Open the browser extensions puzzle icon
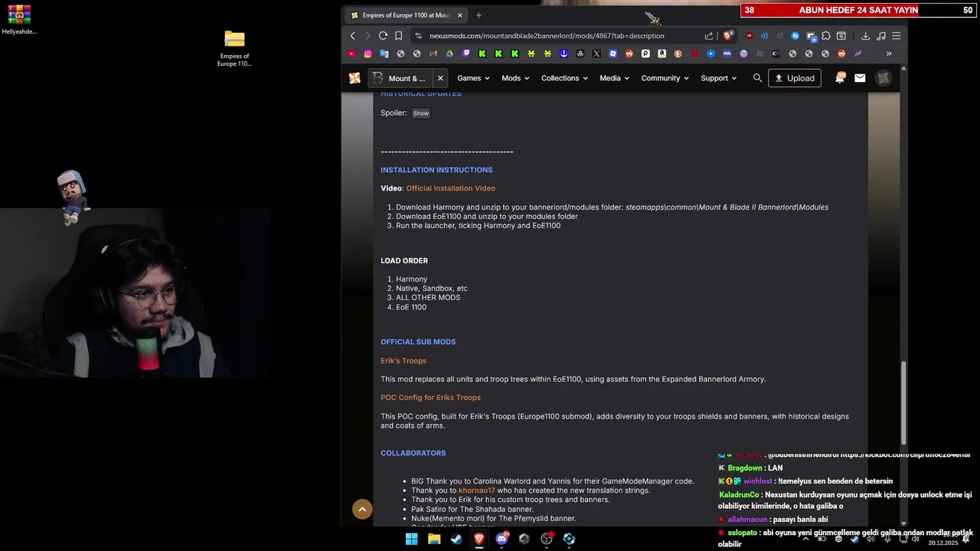Image resolution: width=980 pixels, height=551 pixels. click(x=825, y=36)
